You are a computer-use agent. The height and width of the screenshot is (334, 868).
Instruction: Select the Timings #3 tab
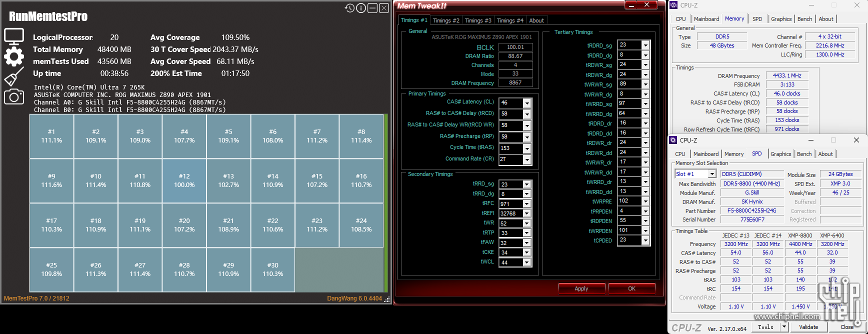tap(477, 20)
